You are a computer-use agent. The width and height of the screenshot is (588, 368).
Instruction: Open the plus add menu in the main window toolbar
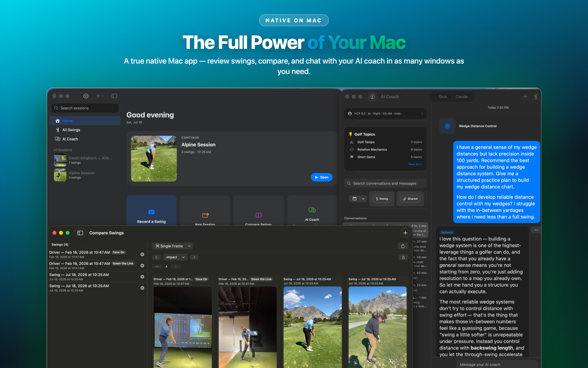100,96
